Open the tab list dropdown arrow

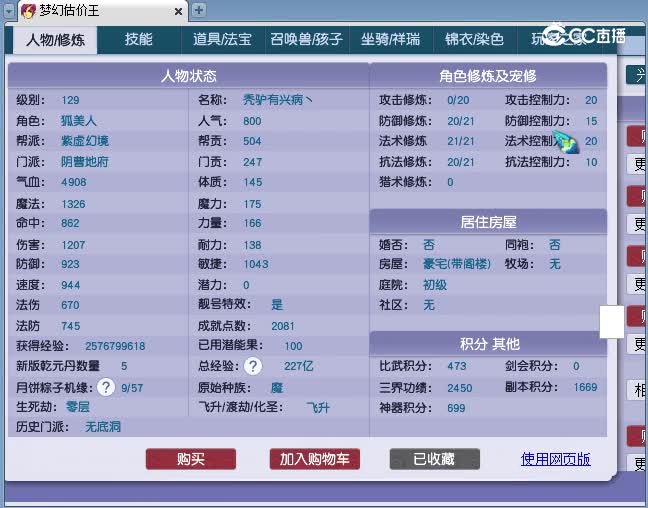[9, 11]
